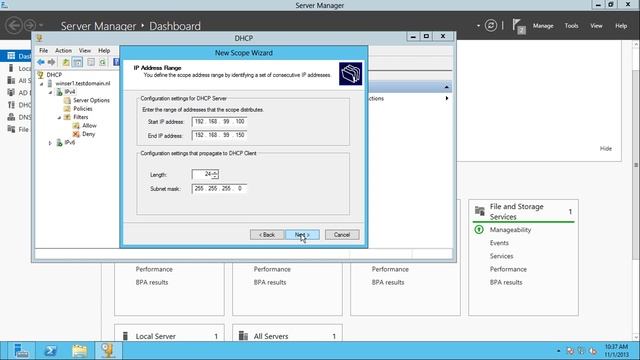Select the Deny filter

(89, 134)
